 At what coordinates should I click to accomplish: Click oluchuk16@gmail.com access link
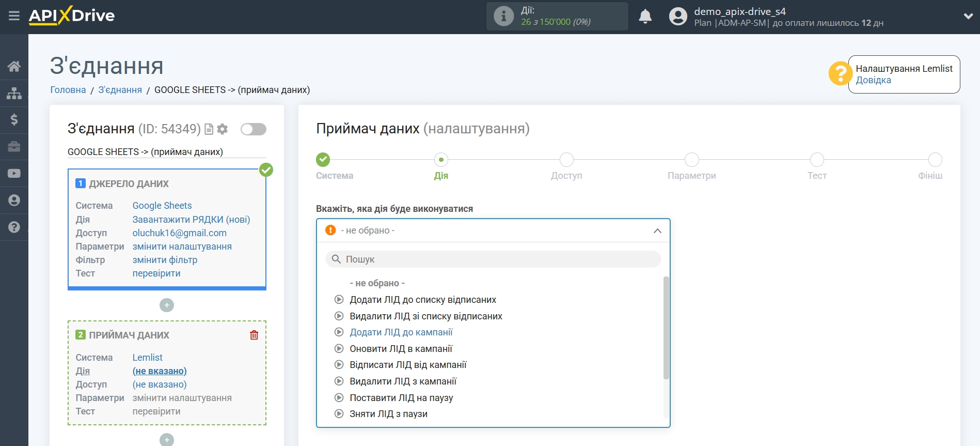(x=180, y=233)
